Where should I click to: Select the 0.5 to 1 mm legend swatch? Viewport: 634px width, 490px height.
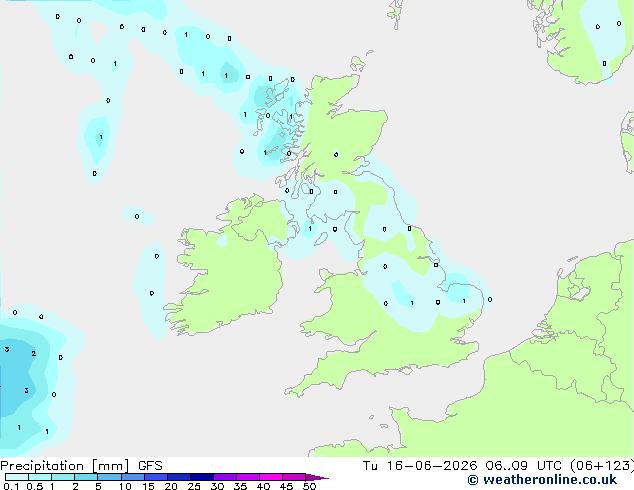(40, 477)
